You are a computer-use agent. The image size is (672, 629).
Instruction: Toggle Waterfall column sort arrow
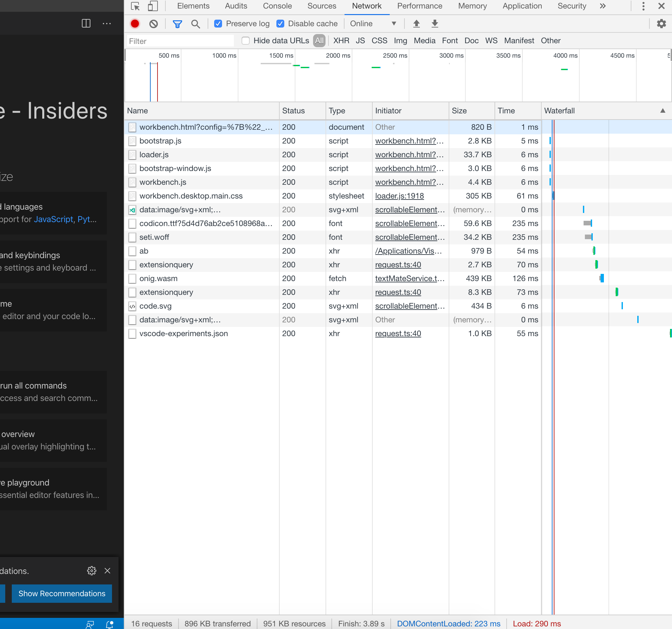pos(663,111)
